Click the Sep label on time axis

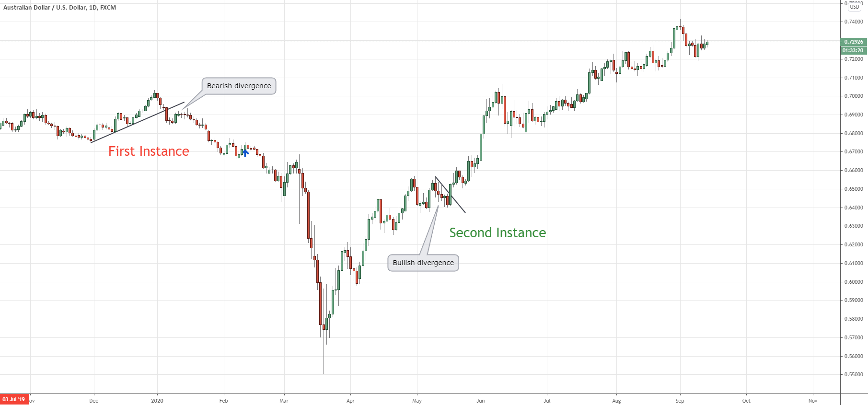(x=680, y=401)
